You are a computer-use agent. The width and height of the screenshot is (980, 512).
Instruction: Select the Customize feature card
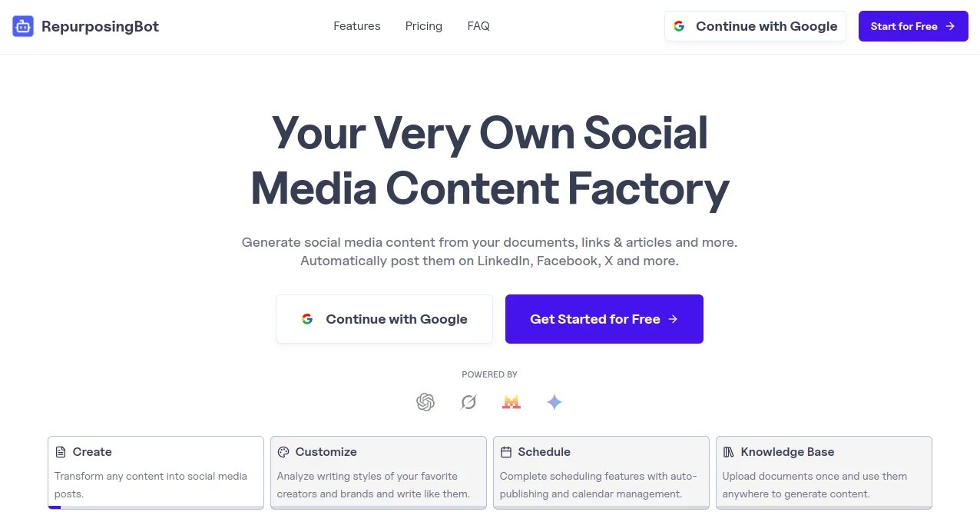pos(378,472)
